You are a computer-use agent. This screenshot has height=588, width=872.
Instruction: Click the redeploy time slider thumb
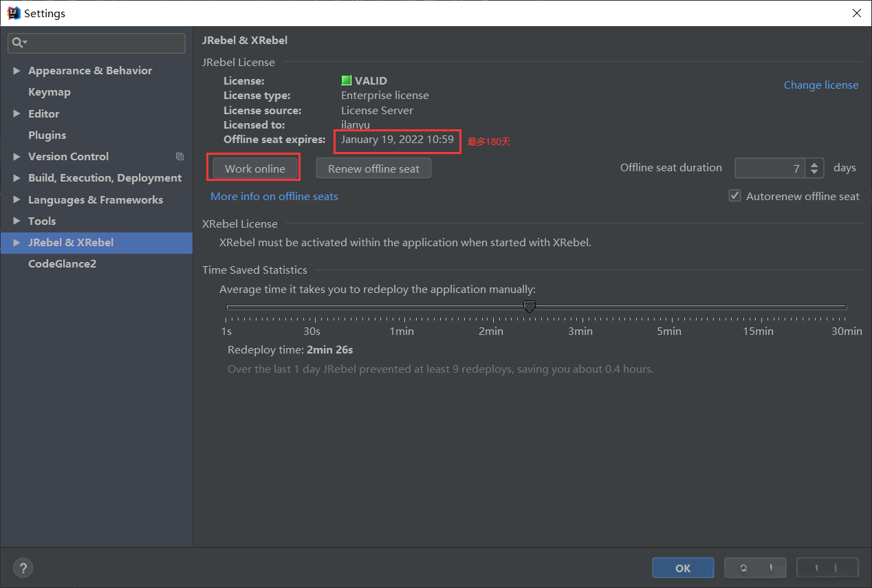coord(529,307)
